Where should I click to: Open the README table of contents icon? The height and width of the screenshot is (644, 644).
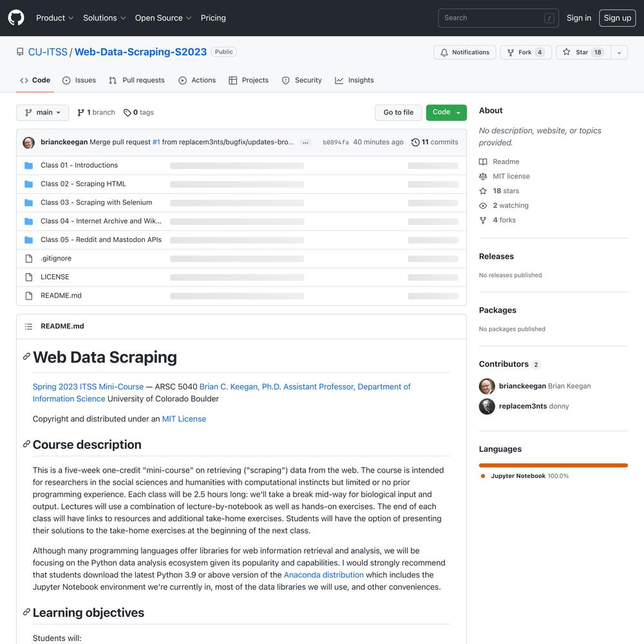tap(28, 326)
